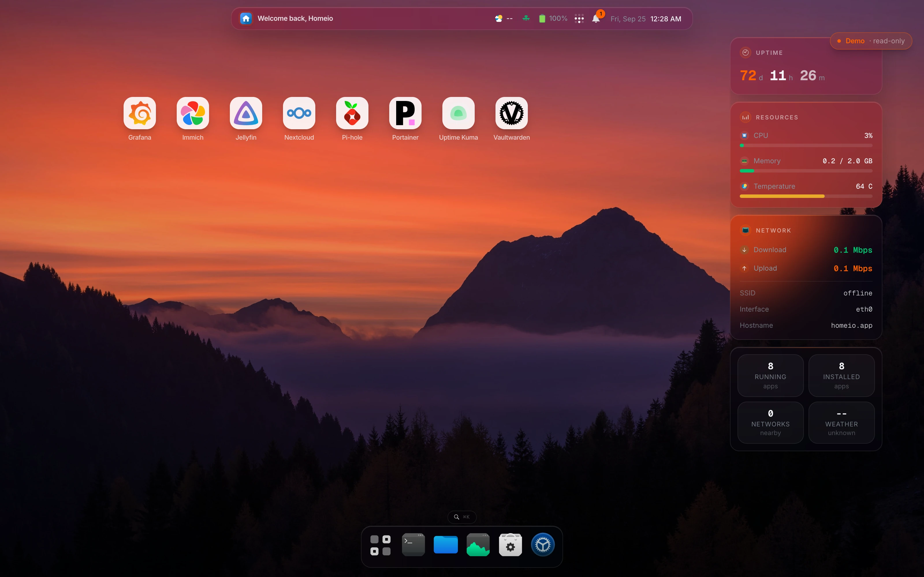Open the dots grid menu in top bar

[x=579, y=18]
